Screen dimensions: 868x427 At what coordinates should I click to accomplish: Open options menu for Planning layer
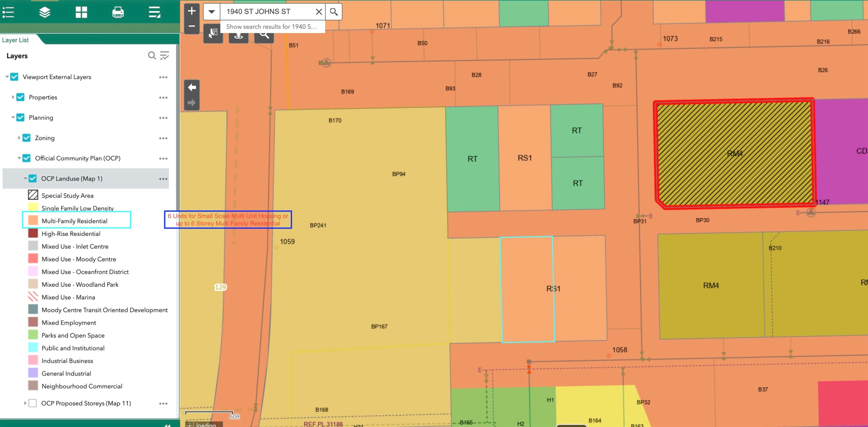point(163,118)
